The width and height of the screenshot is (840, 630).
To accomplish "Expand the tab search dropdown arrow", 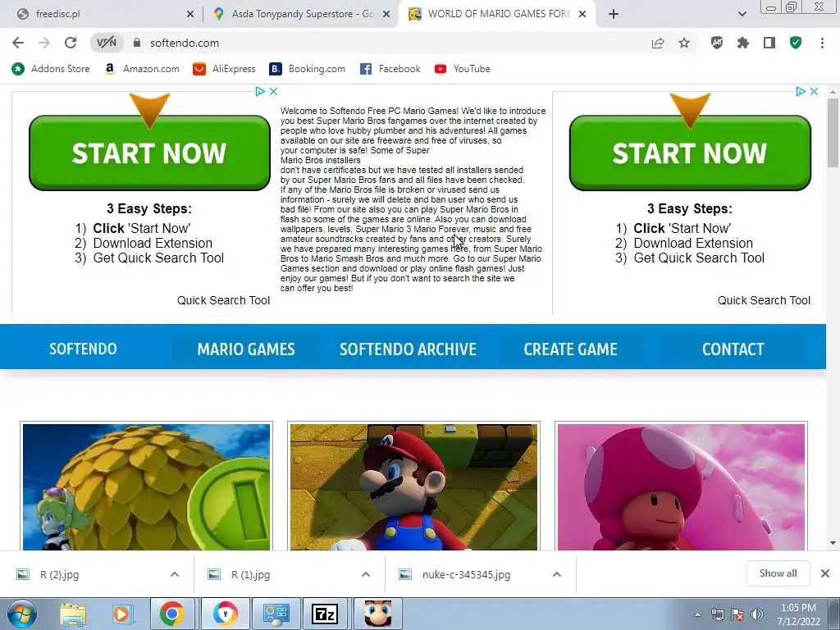I will 742,15.
